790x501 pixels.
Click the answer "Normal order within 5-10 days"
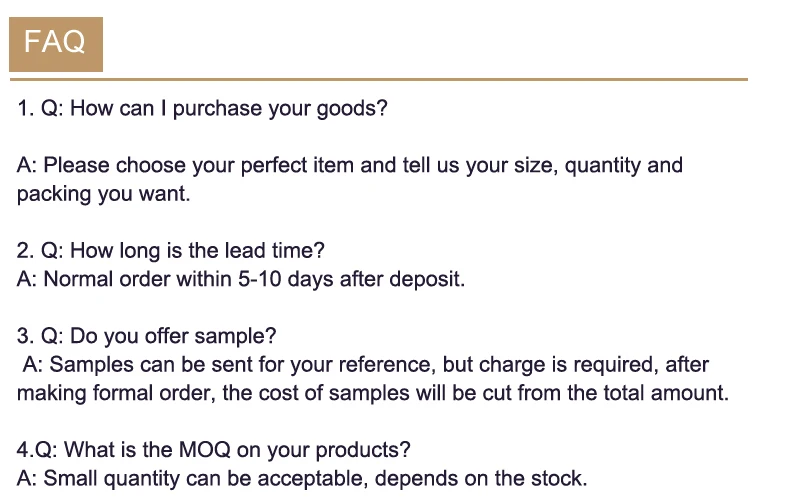pyautogui.click(x=241, y=279)
